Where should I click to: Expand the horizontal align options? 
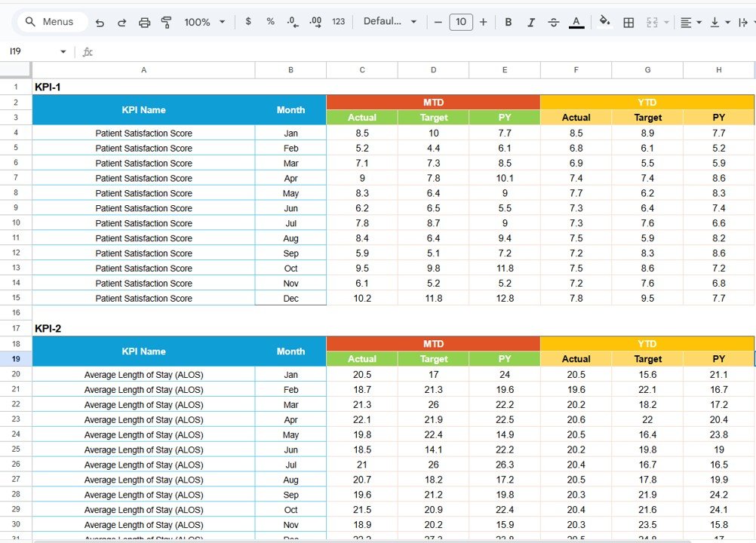coord(697,22)
